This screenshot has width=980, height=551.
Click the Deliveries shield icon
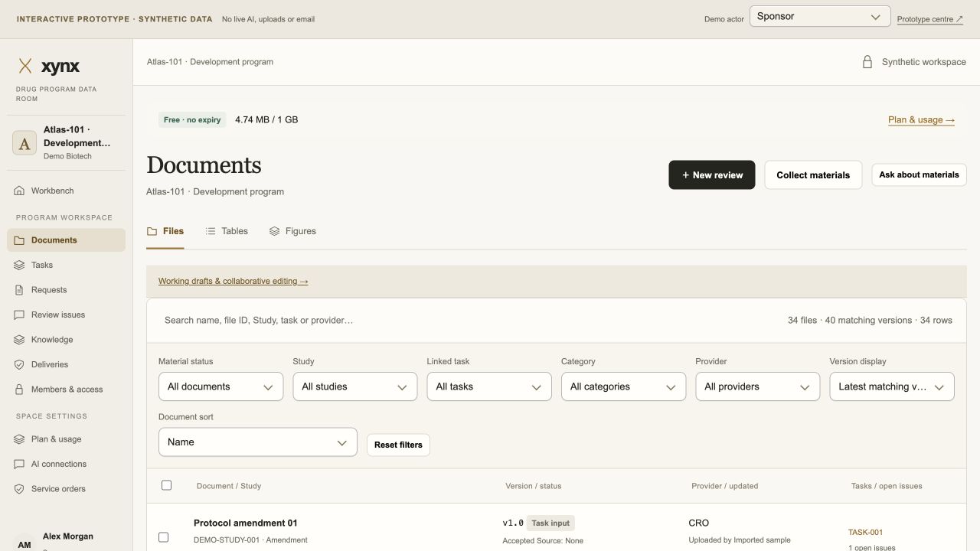[x=19, y=364]
